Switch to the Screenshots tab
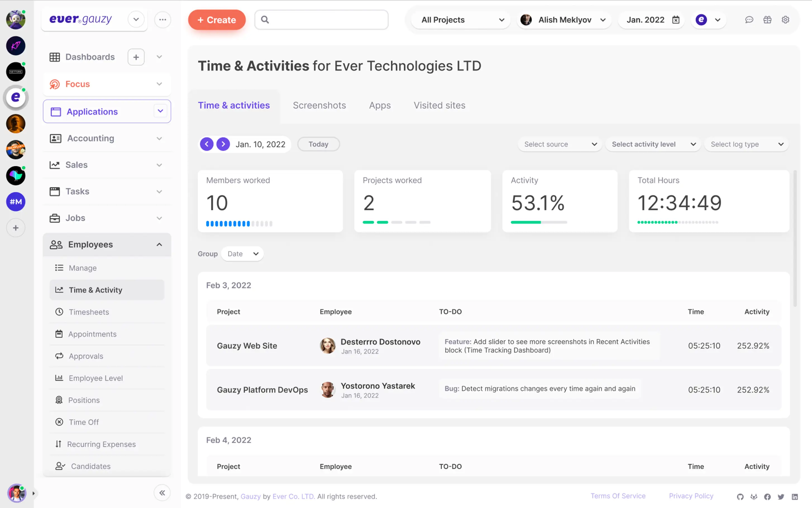The height and width of the screenshot is (508, 812). point(319,106)
